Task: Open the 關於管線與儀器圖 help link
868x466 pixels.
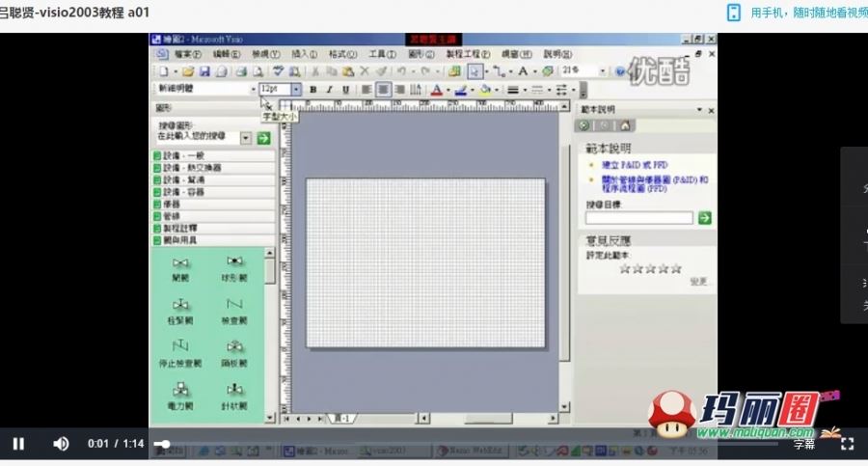Action: 654,184
